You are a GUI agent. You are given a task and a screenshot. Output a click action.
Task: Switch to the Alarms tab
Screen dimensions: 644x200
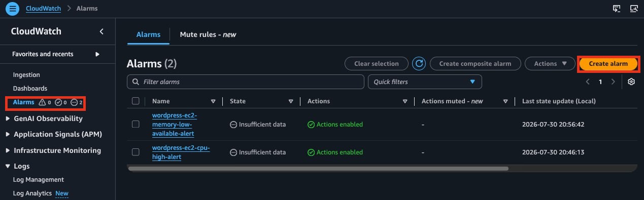(x=148, y=34)
